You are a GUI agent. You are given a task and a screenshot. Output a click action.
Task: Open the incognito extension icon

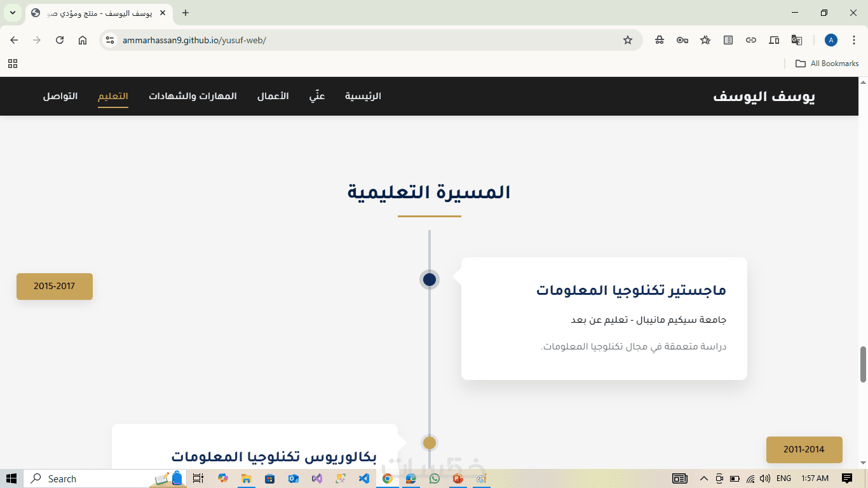coord(660,40)
